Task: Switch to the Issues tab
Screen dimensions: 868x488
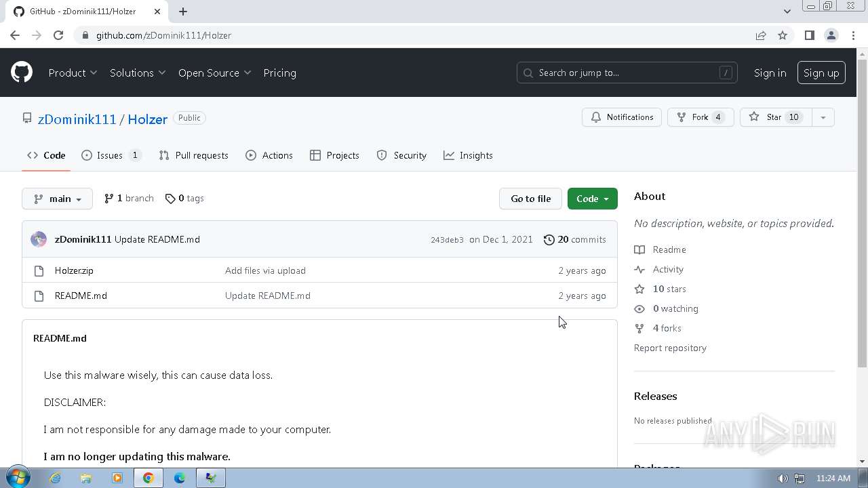Action: [x=111, y=155]
